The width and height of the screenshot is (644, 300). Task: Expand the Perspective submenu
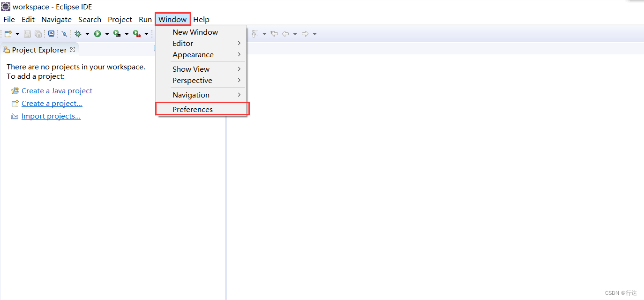tap(201, 80)
